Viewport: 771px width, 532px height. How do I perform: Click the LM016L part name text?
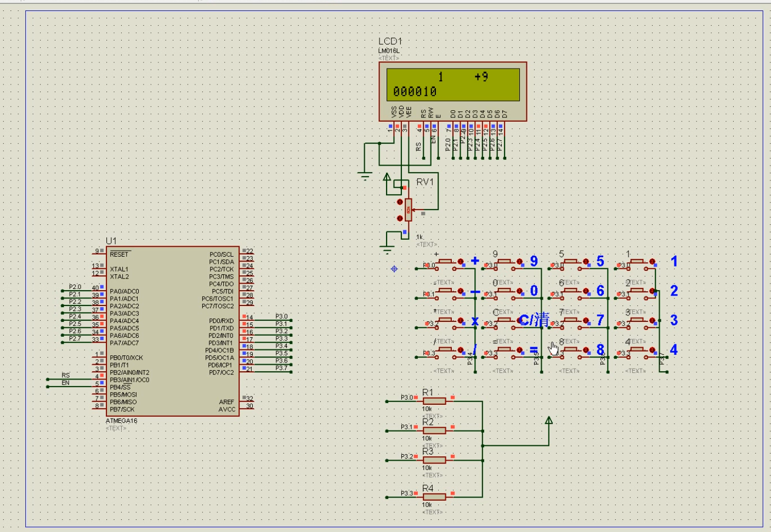coord(389,51)
